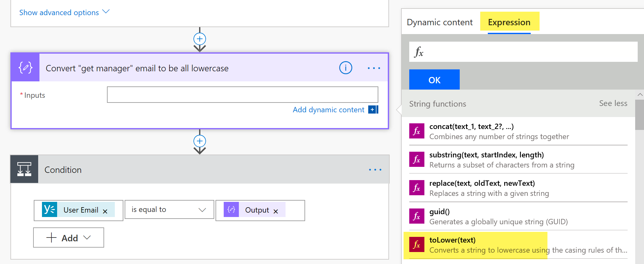The width and height of the screenshot is (644, 264).
Task: Select the toLower(text) function
Action: [x=518, y=245]
